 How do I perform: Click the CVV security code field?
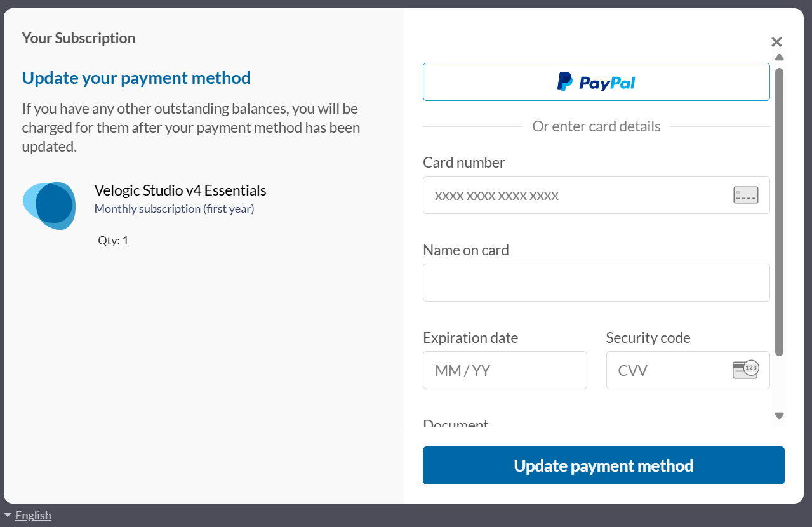tap(688, 370)
